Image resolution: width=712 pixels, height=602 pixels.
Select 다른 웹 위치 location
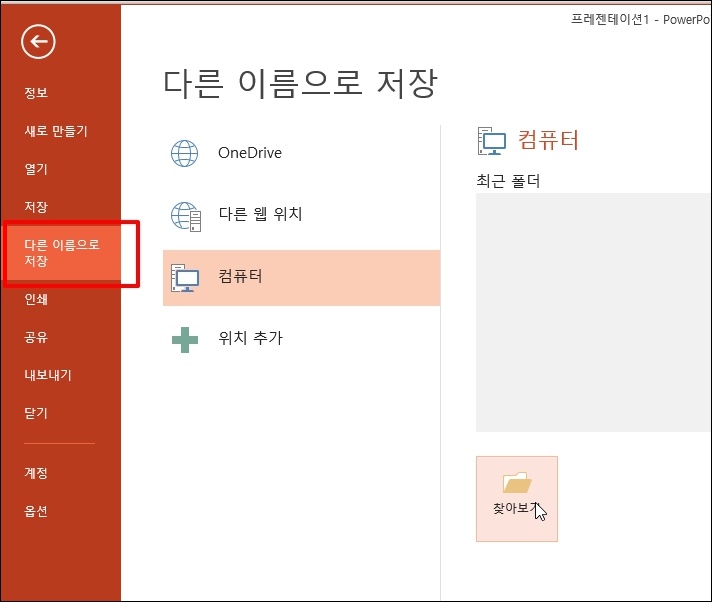tap(302, 214)
